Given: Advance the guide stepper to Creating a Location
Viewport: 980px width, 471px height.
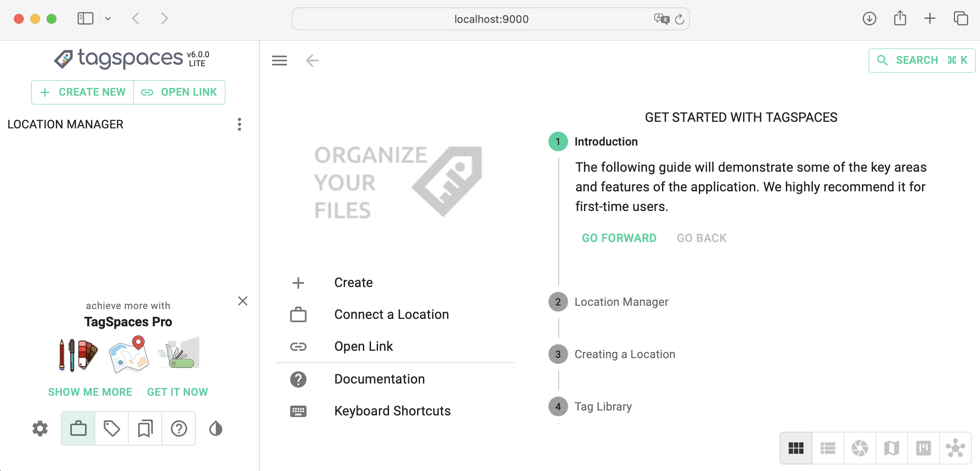Looking at the screenshot, I should point(624,354).
